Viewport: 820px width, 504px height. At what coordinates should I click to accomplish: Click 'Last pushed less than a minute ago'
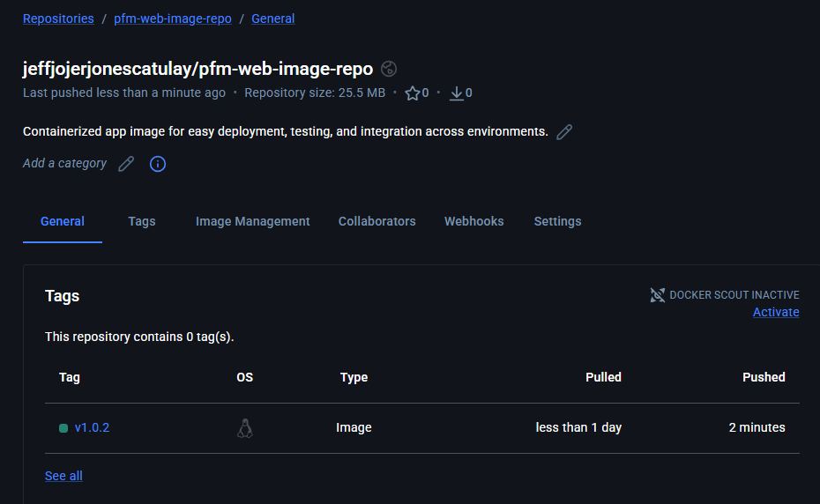point(124,93)
